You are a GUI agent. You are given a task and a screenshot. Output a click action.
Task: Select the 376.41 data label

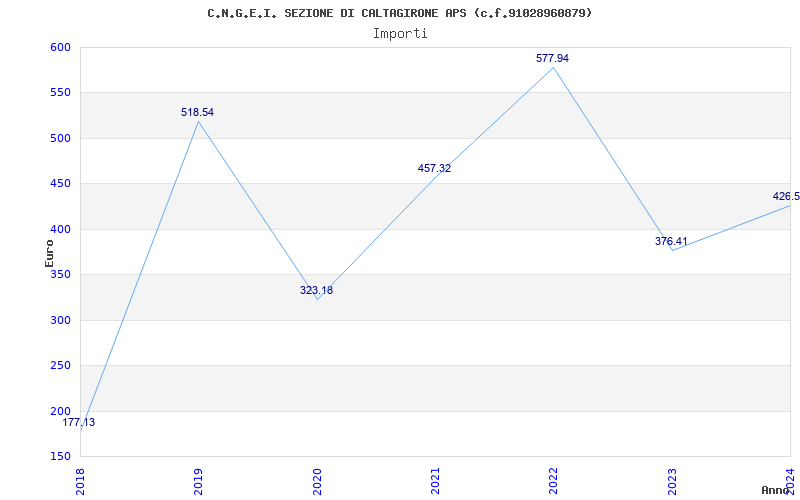[x=671, y=241]
